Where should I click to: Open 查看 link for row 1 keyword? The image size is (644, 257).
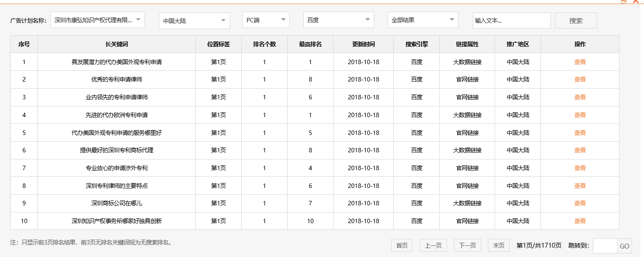tap(580, 62)
